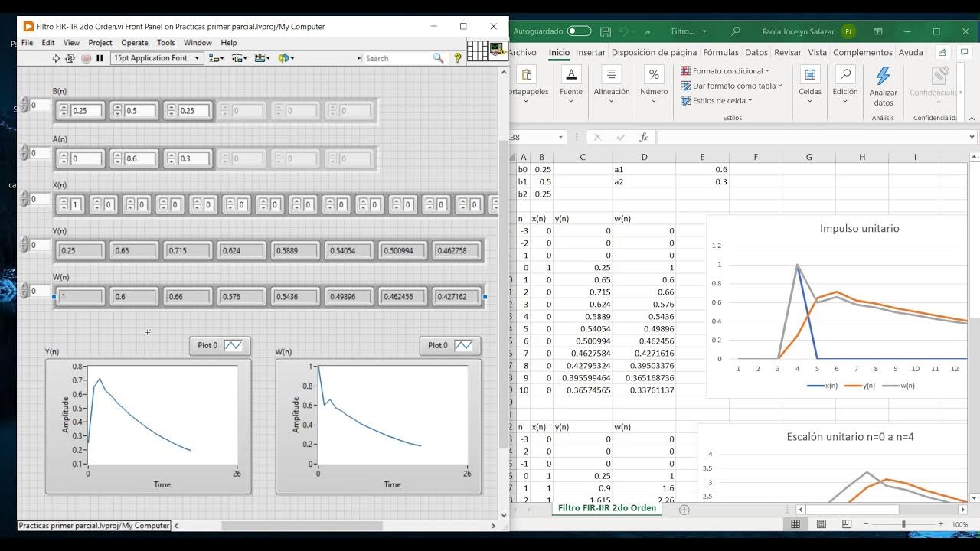
Task: Click Excel zoom in plus button
Action: click(x=942, y=524)
